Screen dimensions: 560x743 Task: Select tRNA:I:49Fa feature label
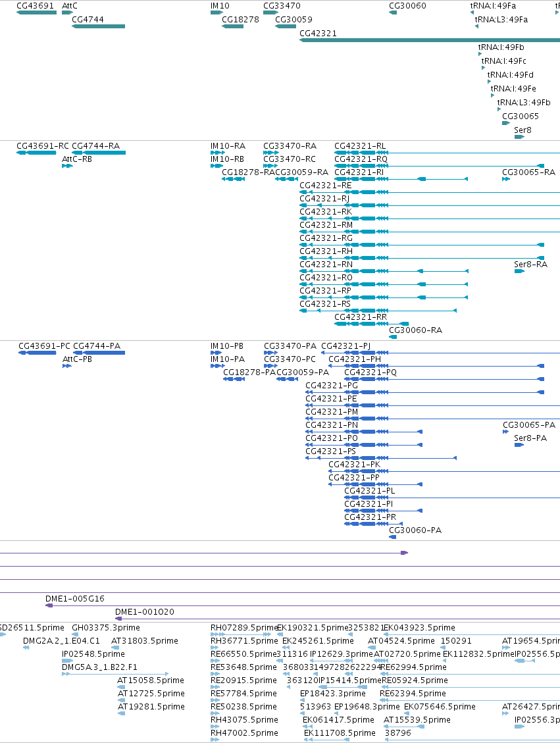point(493,6)
